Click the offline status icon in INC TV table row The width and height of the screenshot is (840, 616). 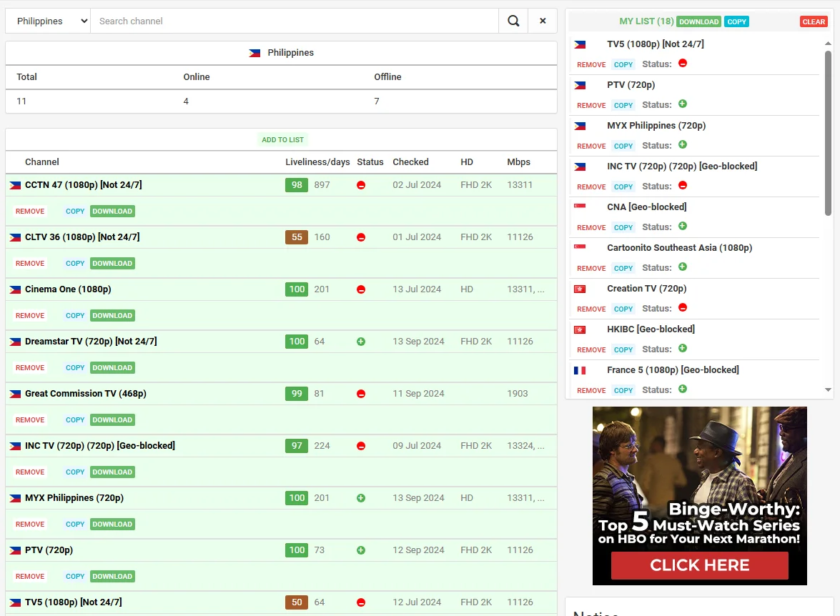pos(361,446)
